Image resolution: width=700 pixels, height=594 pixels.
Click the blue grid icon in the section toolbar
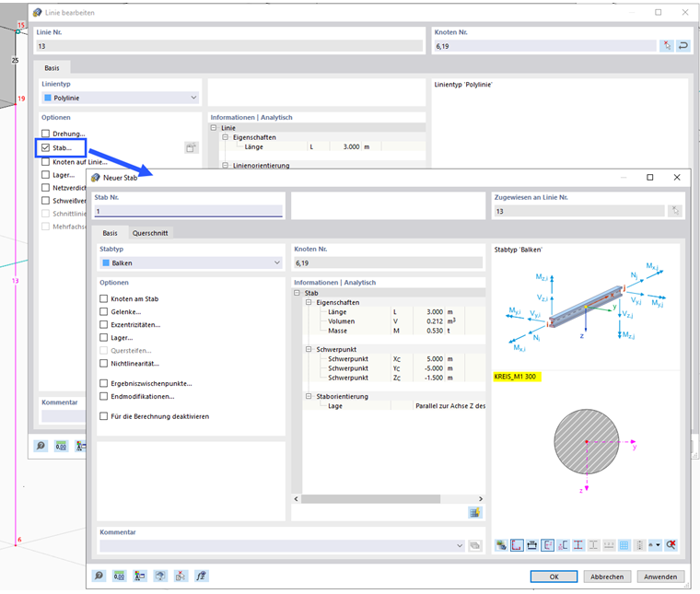click(x=624, y=545)
